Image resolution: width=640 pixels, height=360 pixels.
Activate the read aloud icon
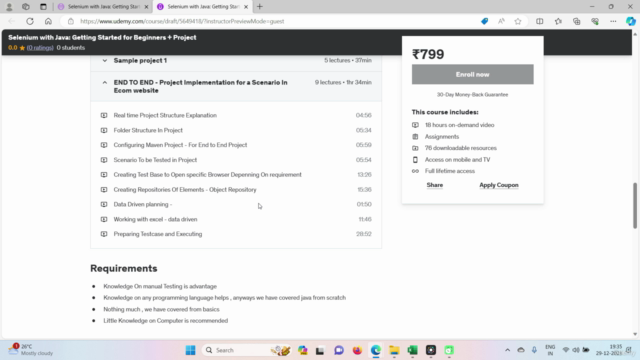(x=501, y=21)
